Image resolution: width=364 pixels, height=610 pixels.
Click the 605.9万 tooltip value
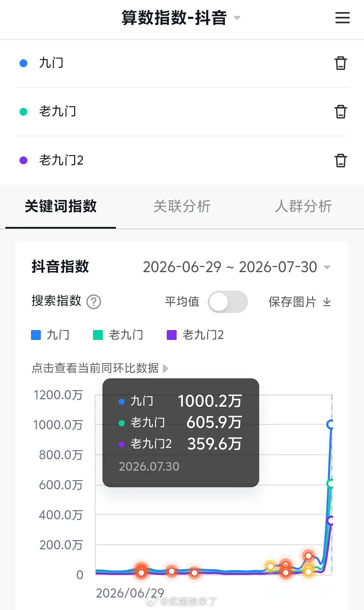point(214,423)
